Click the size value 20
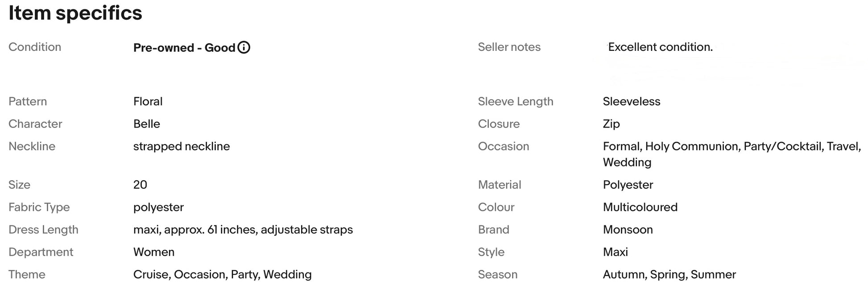868x294 pixels. 140,185
